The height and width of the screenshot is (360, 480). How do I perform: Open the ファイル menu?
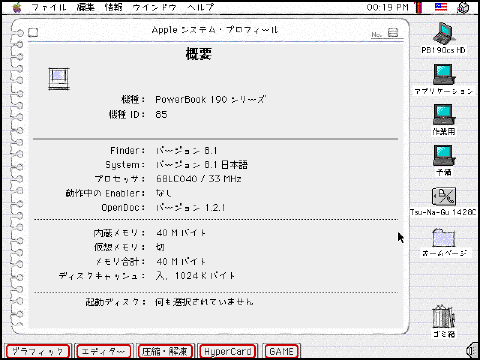tap(49, 7)
